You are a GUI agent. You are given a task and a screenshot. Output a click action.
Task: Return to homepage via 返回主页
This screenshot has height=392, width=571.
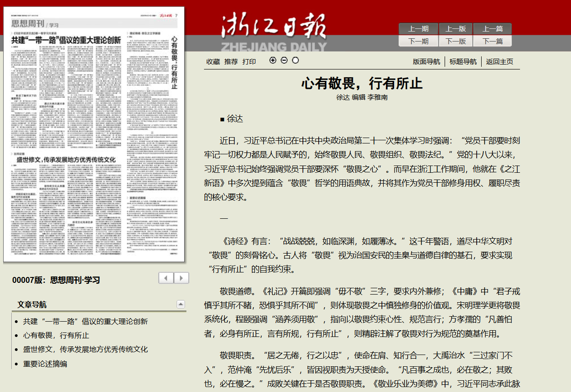500,62
